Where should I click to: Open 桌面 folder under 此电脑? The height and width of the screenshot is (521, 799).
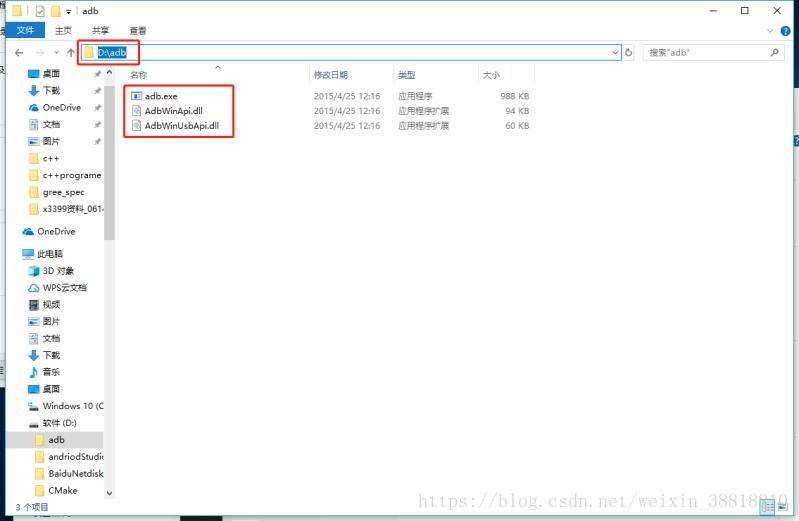51,389
